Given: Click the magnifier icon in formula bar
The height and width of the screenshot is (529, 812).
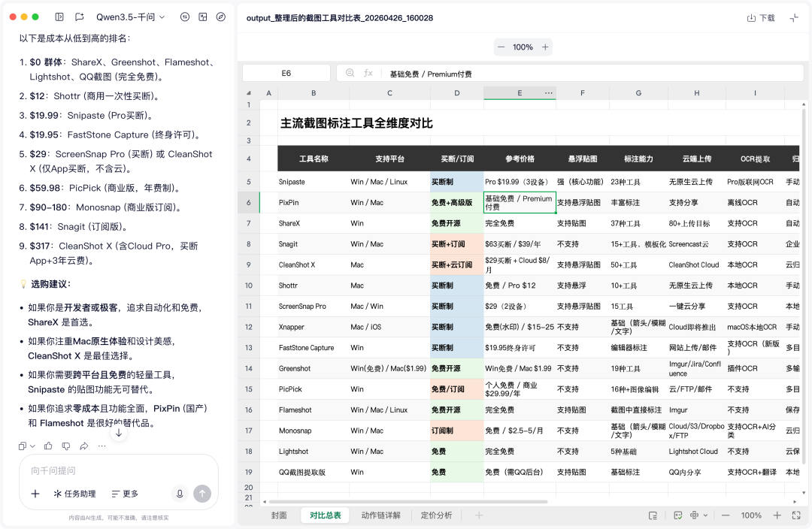Looking at the screenshot, I should tap(350, 74).
